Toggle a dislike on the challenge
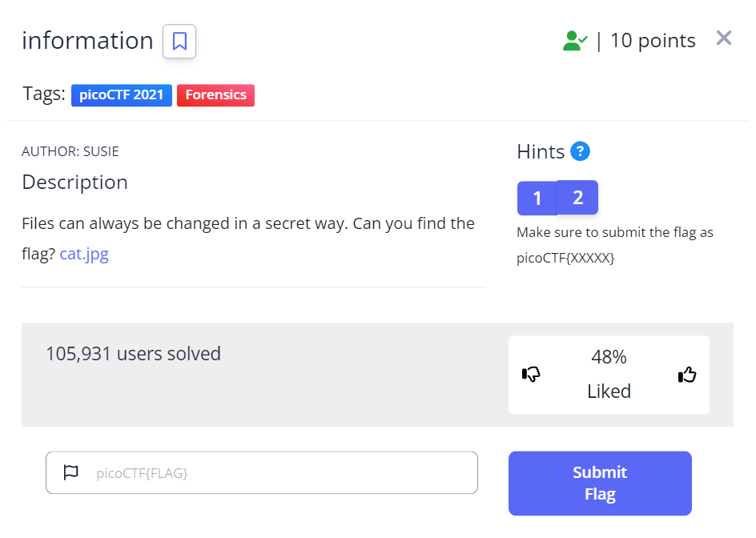The height and width of the screenshot is (538, 756). (x=532, y=375)
